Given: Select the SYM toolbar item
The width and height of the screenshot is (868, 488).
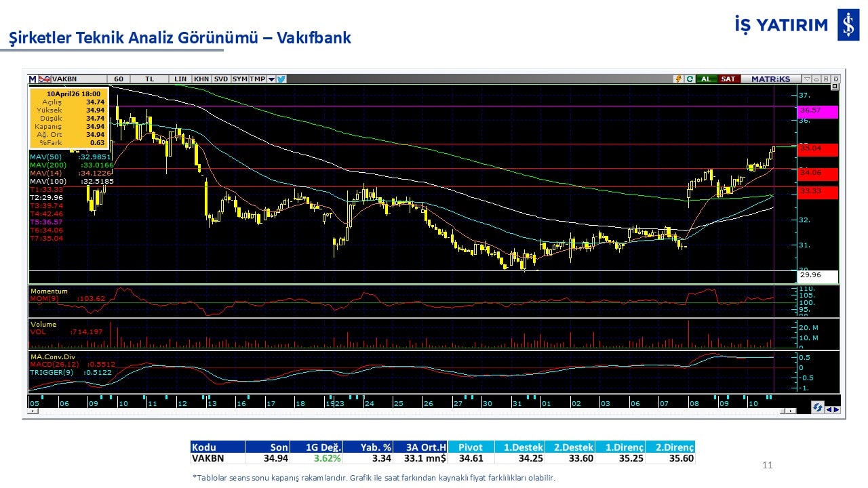Looking at the screenshot, I should tap(239, 79).
